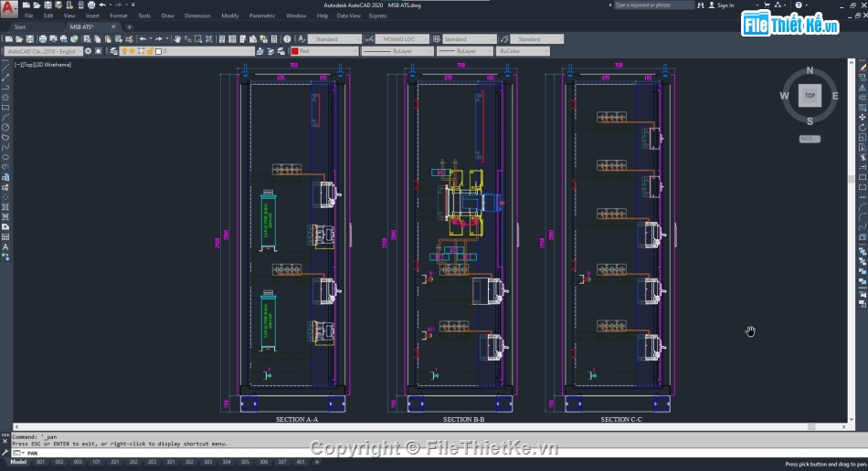Switch to the Start file tab
The height and width of the screenshot is (471, 868).
pyautogui.click(x=20, y=27)
